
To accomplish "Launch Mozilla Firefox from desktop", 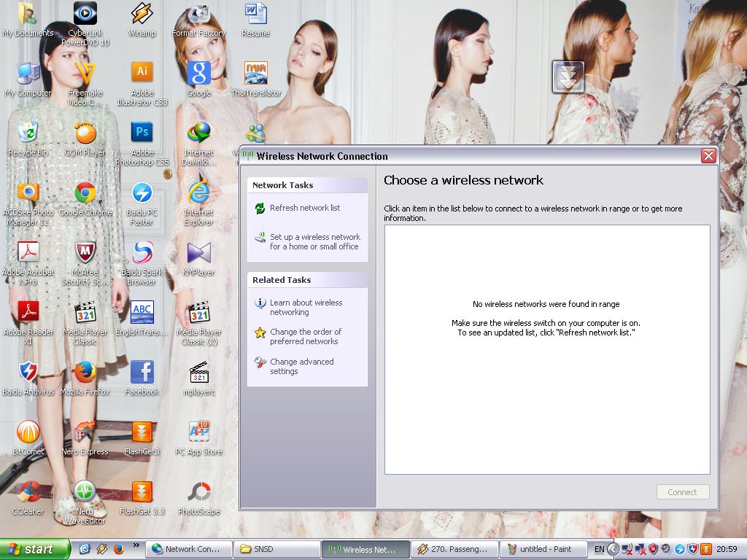I will click(x=85, y=378).
